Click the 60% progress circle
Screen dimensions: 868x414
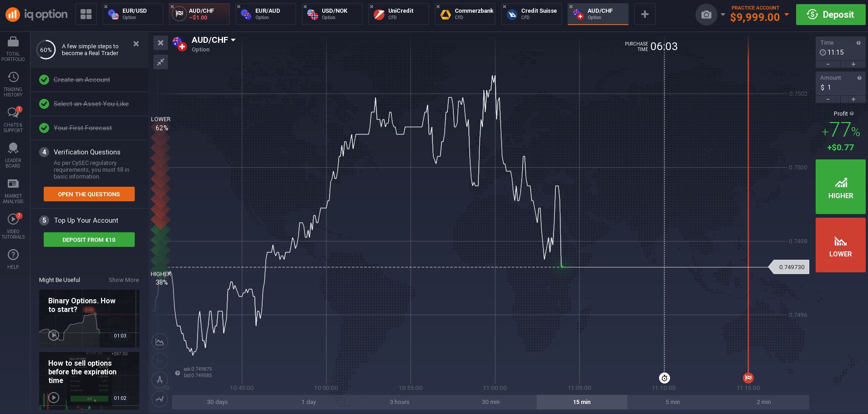coord(46,50)
